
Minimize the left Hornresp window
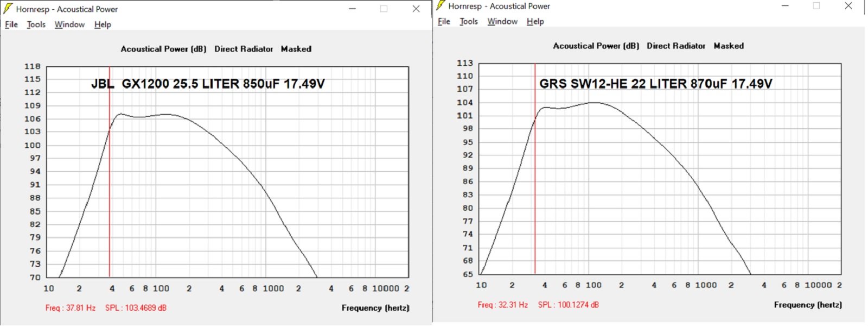click(352, 9)
